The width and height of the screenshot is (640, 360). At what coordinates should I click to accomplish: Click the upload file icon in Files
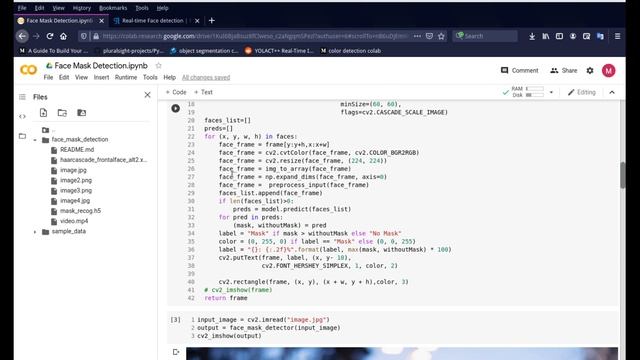click(x=43, y=113)
